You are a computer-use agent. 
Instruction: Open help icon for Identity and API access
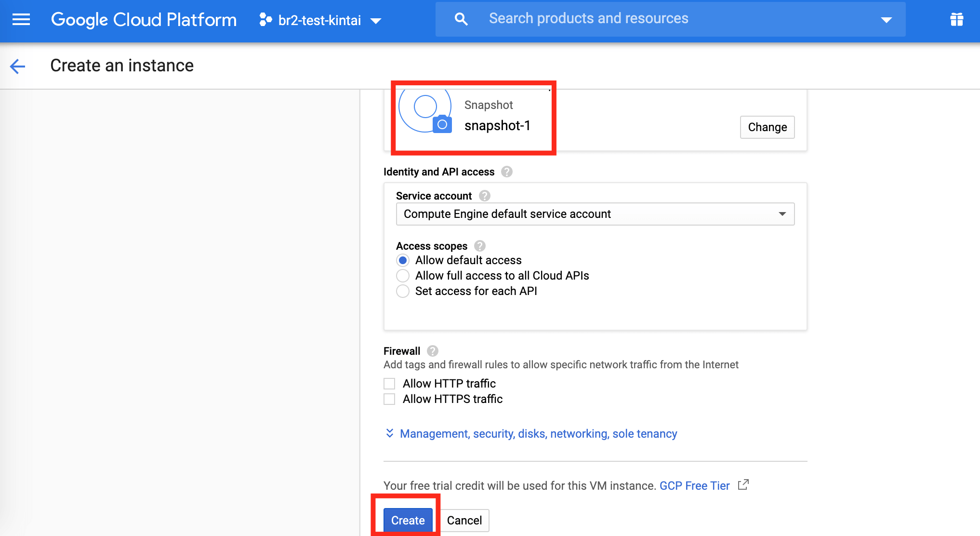point(507,172)
